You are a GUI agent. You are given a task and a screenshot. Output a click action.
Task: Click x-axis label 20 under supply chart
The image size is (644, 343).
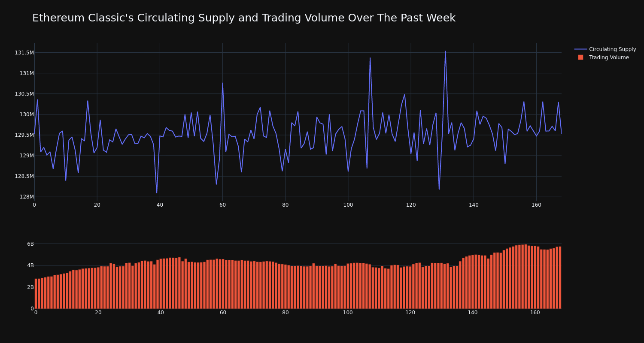tap(97, 205)
